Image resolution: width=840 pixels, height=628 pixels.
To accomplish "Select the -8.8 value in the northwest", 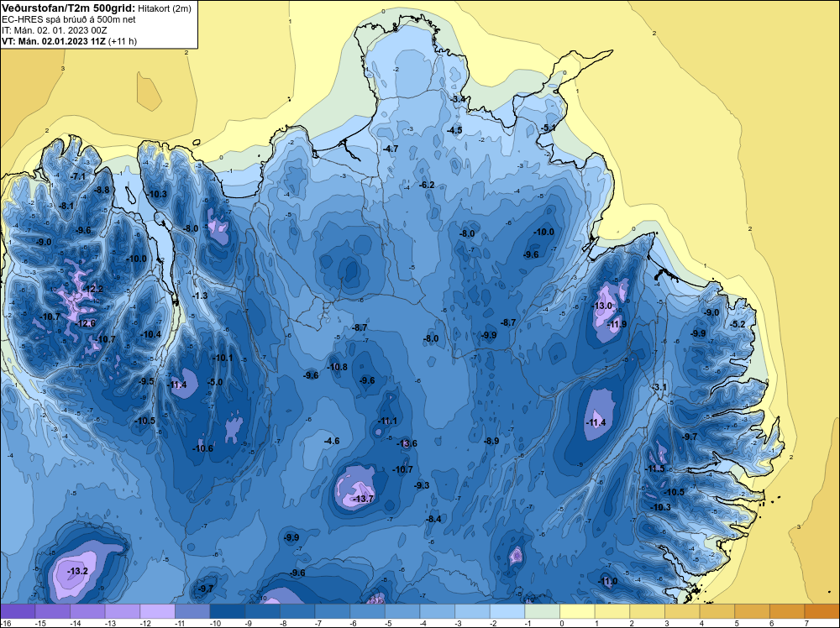I will tap(102, 190).
